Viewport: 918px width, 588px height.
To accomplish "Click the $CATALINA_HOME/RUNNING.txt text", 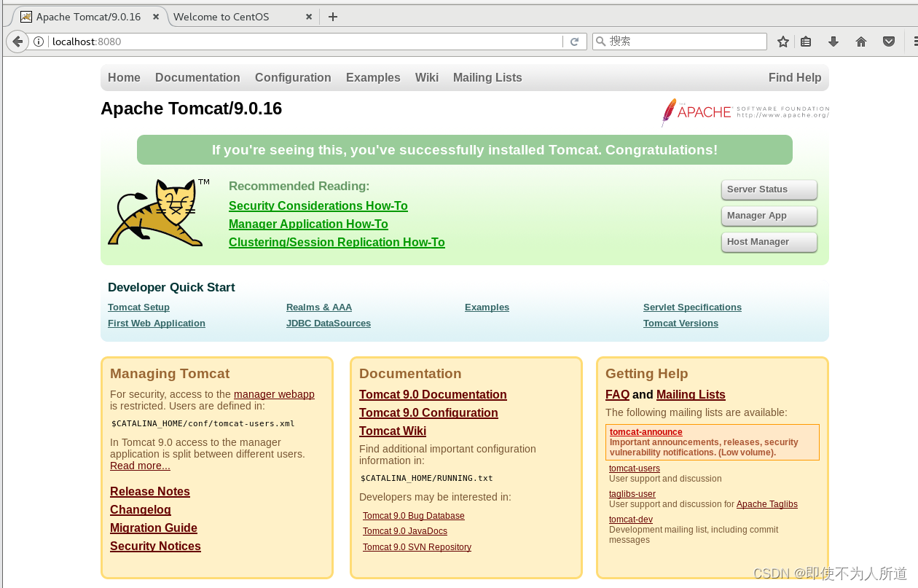I will coord(427,479).
